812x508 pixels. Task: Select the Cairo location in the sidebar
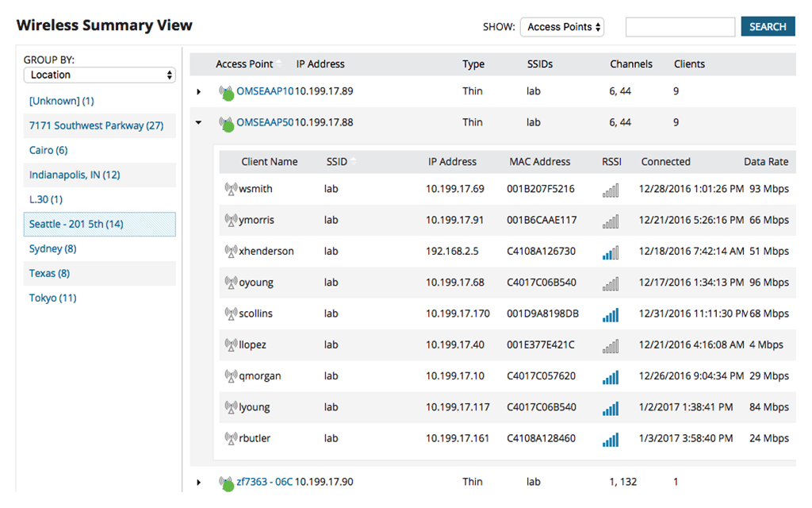pos(48,150)
